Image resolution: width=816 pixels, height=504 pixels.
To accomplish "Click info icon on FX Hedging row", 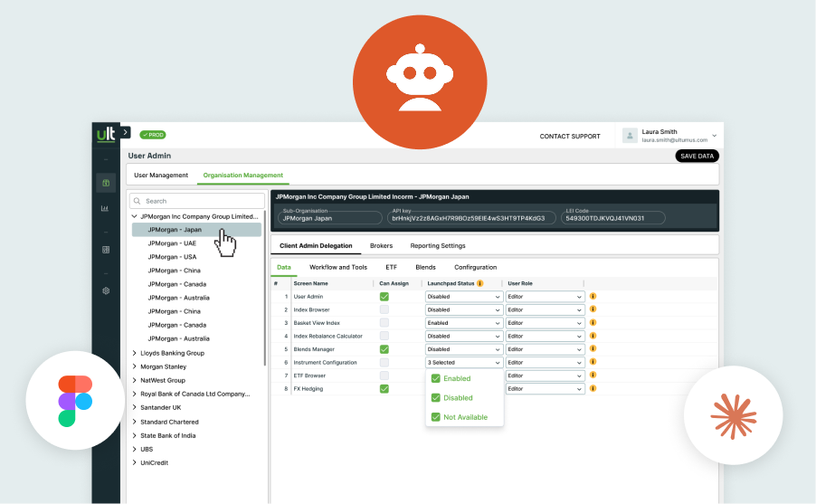I will click(593, 388).
